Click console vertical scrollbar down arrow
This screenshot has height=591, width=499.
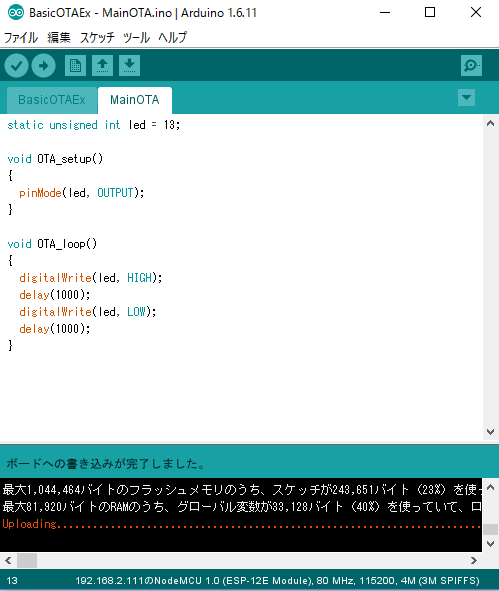tap(490, 544)
